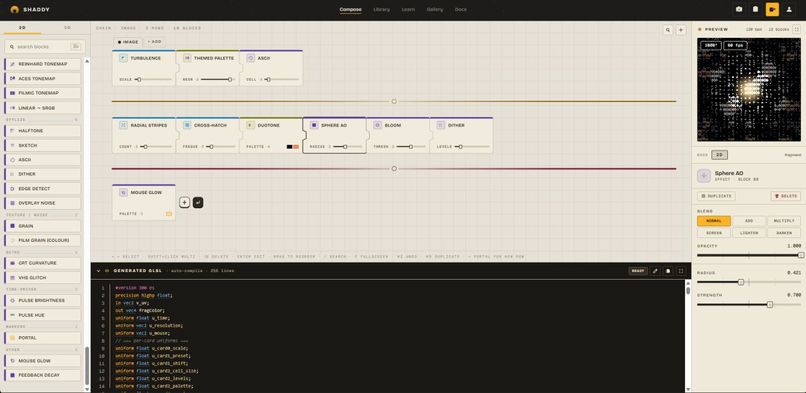
Task: Click the filter icon in search blocks field
Action: (76, 47)
